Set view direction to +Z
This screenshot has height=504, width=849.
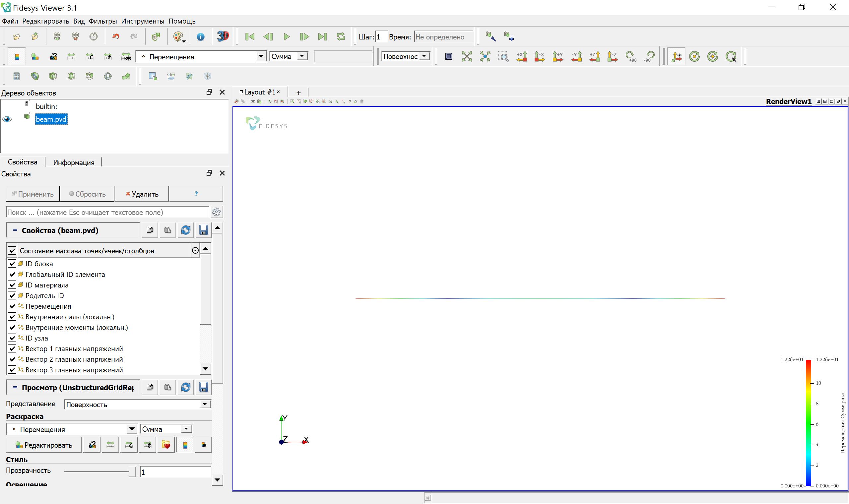click(595, 56)
